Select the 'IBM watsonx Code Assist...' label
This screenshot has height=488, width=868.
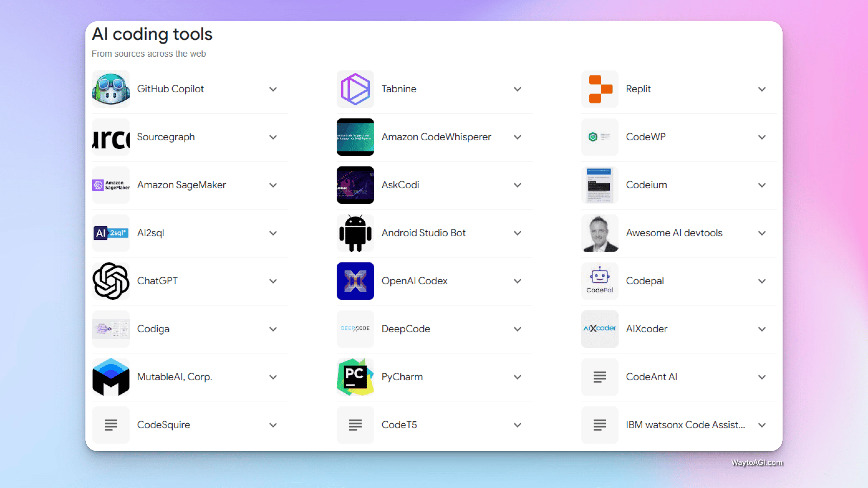pos(685,425)
